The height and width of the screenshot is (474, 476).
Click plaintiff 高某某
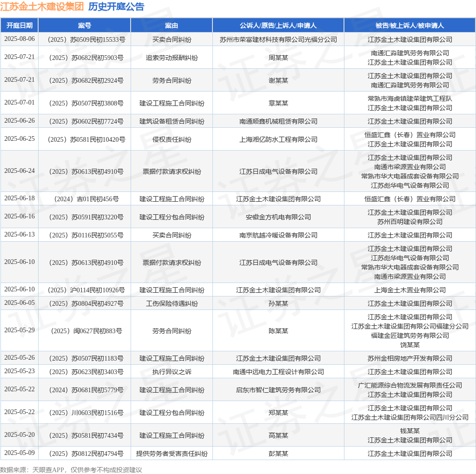pos(278,436)
